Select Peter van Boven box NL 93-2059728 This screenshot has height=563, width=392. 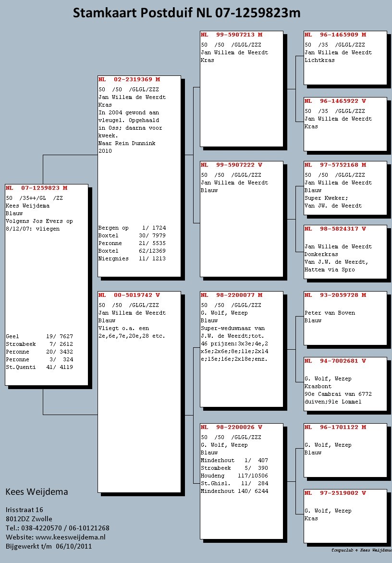tap(345, 318)
